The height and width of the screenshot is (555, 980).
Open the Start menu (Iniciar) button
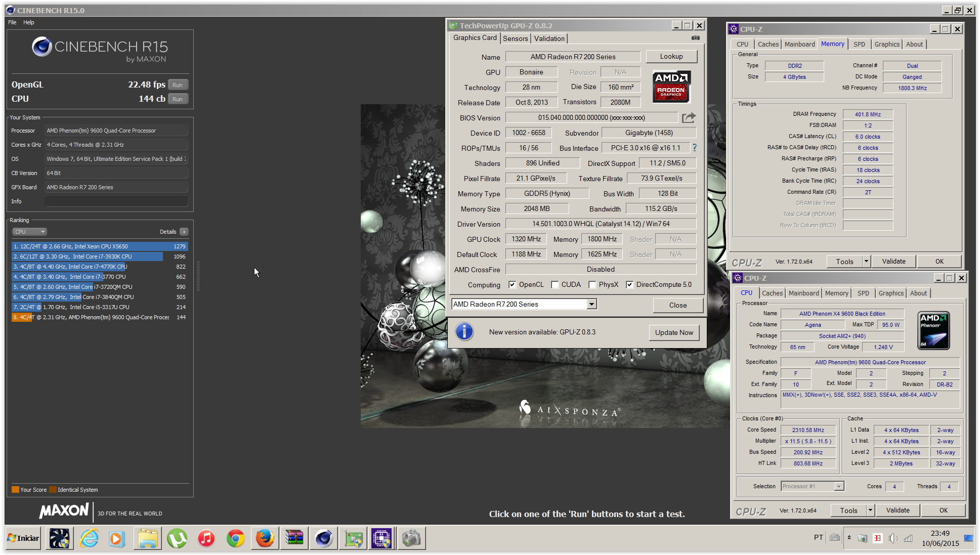pos(23,538)
